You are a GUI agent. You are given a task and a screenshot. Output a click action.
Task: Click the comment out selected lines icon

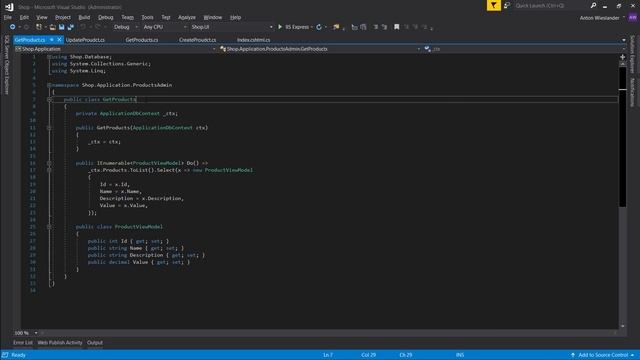376,27
